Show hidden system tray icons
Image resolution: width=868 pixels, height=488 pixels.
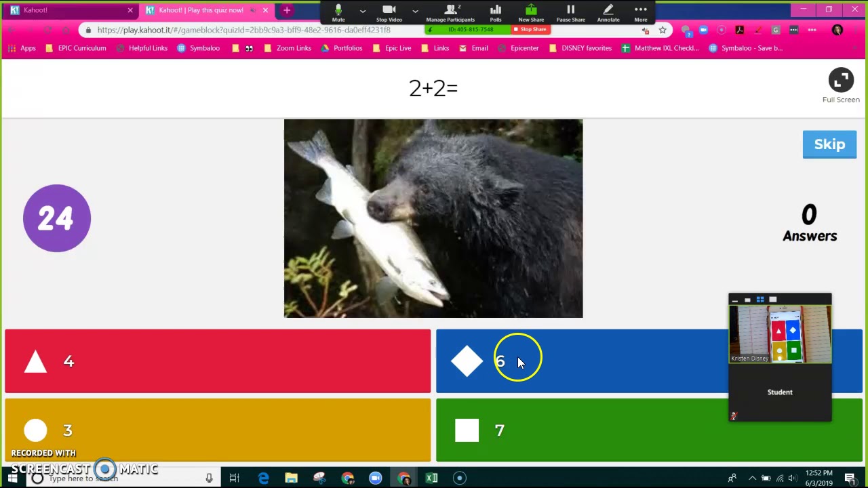752,478
